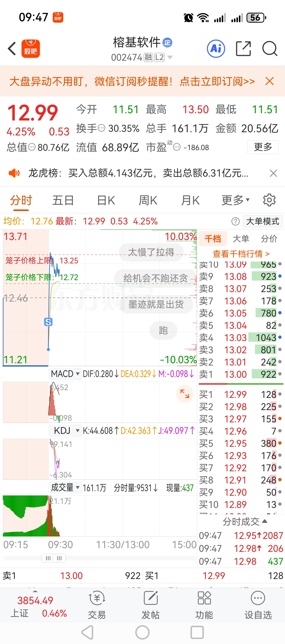Open the 股吧 forum icon
Viewport: 285px width, 644px height.
click(31, 48)
